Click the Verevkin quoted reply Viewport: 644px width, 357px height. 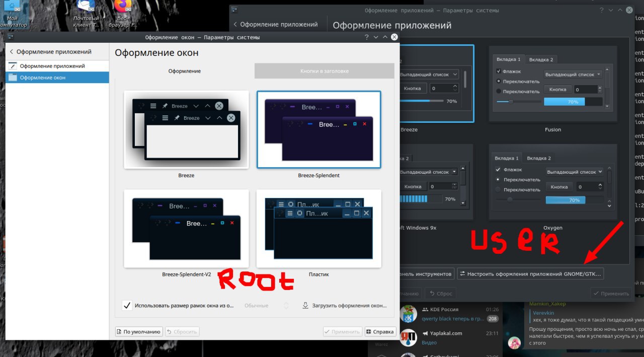(x=586, y=316)
